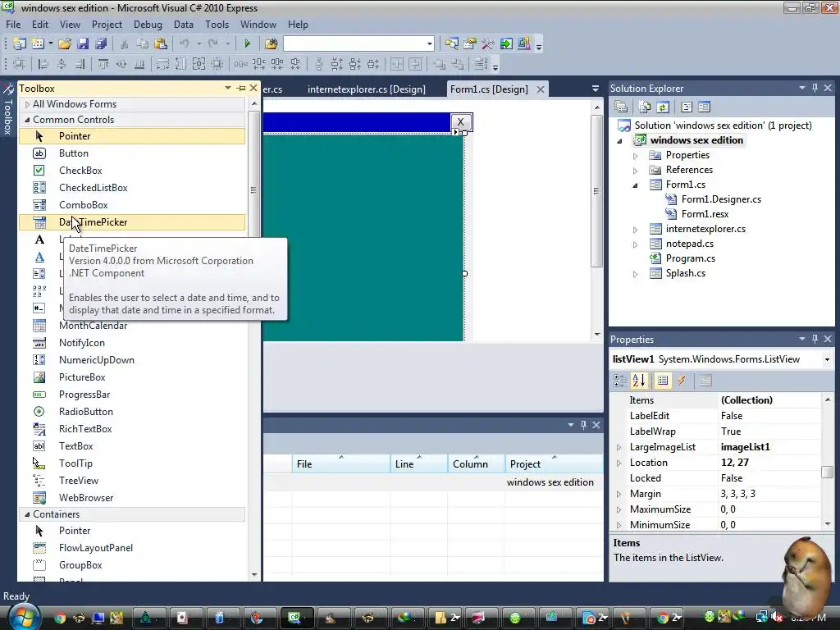Screen dimensions: 840x630
Task: Sort error list by File column
Action: pos(340,464)
